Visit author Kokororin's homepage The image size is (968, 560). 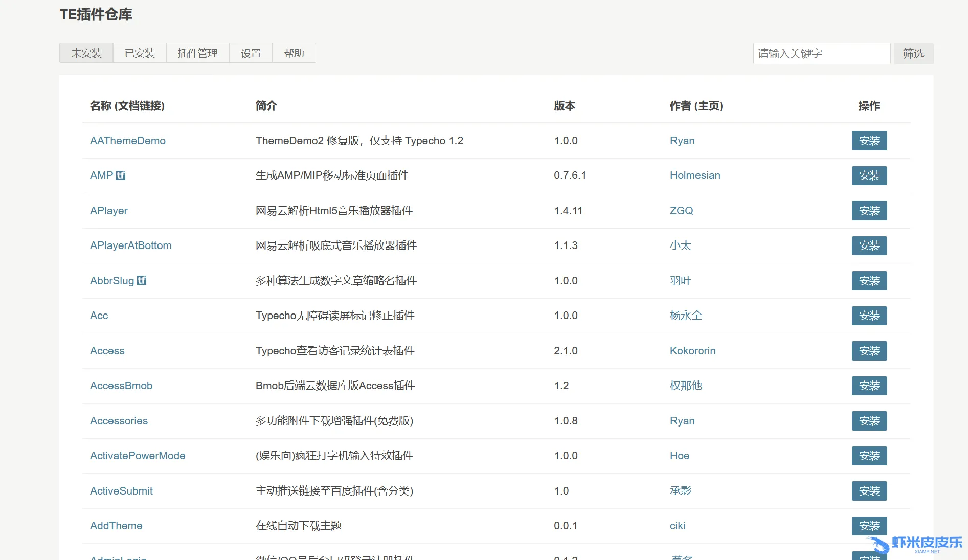pyautogui.click(x=692, y=351)
